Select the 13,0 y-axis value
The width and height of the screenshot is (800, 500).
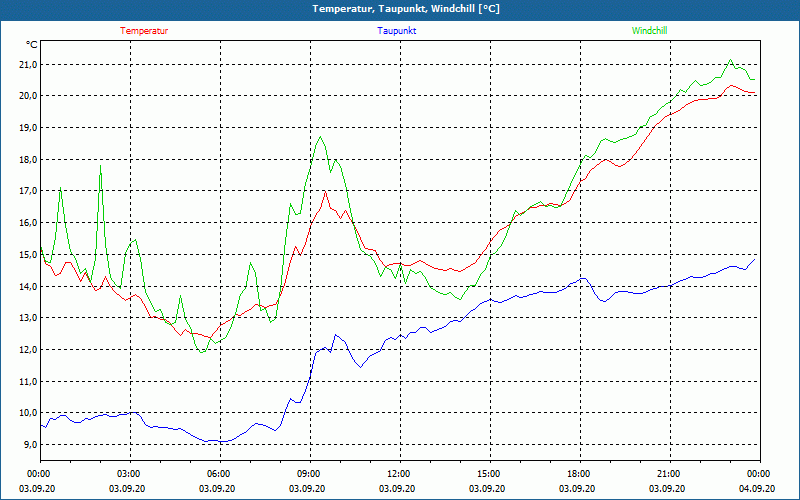28,318
